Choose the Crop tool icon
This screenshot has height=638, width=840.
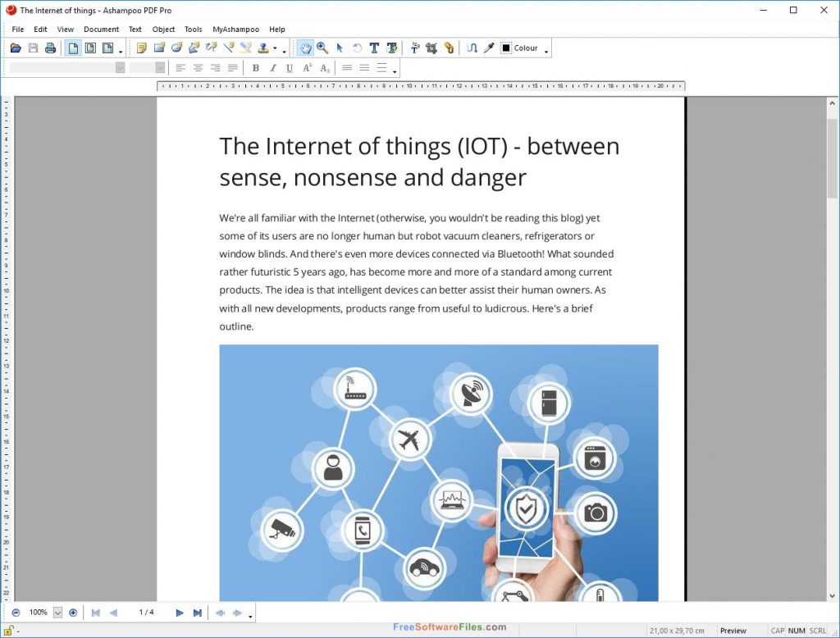coord(431,48)
